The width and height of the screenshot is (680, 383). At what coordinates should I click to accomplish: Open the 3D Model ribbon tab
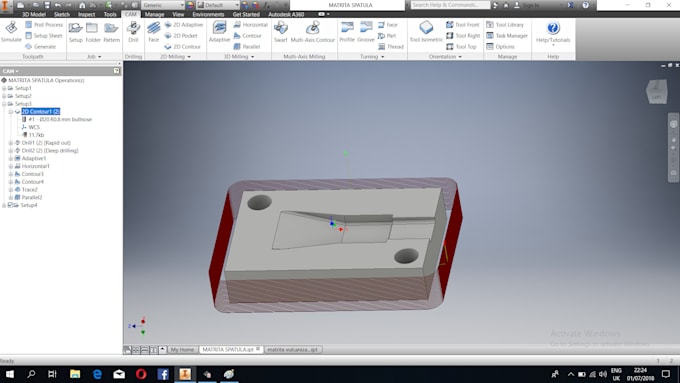pos(34,14)
